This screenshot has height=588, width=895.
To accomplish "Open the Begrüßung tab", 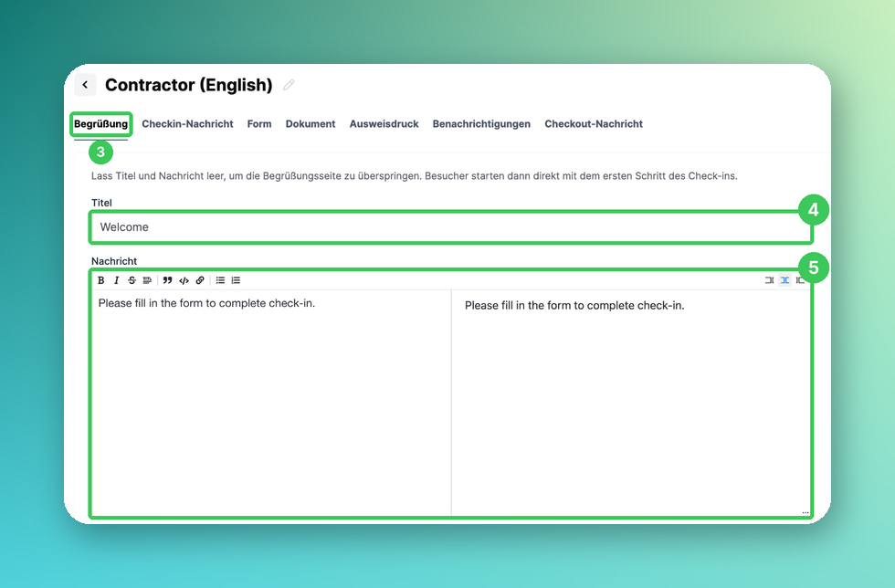I will (101, 124).
